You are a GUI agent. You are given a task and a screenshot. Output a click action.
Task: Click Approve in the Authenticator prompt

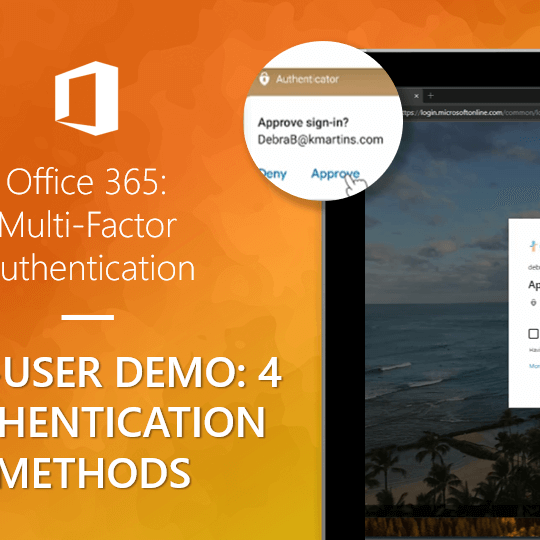[335, 174]
